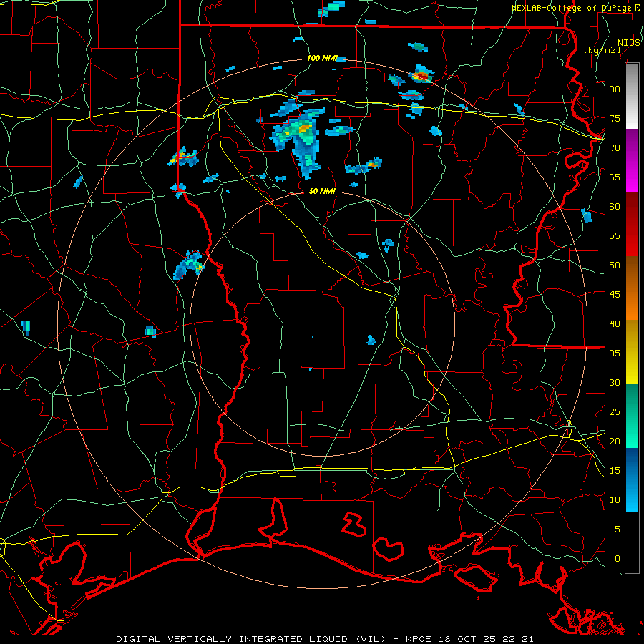Image resolution: width=644 pixels, height=644 pixels.
Task: Click the 50 NMI range ring label
Action: (x=322, y=191)
